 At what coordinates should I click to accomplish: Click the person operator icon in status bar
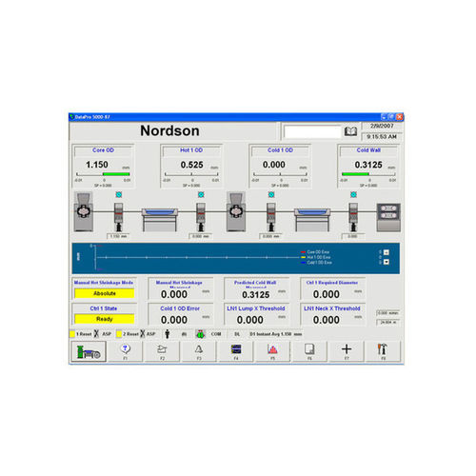point(168,334)
